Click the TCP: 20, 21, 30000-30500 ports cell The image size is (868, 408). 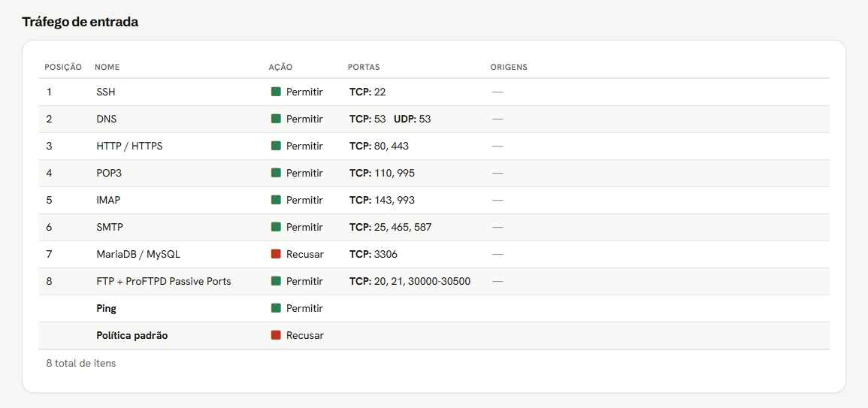pyautogui.click(x=410, y=281)
